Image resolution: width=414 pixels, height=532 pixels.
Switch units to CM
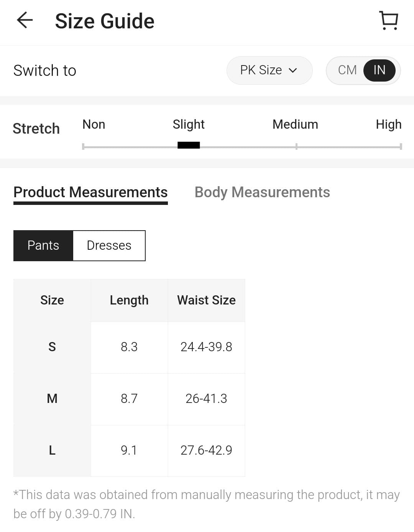(x=347, y=70)
